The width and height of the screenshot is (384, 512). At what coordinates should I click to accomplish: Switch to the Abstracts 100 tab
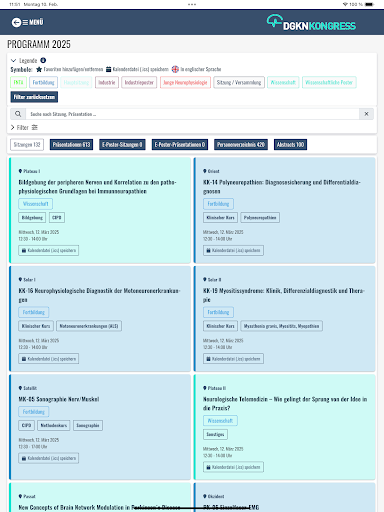click(290, 145)
